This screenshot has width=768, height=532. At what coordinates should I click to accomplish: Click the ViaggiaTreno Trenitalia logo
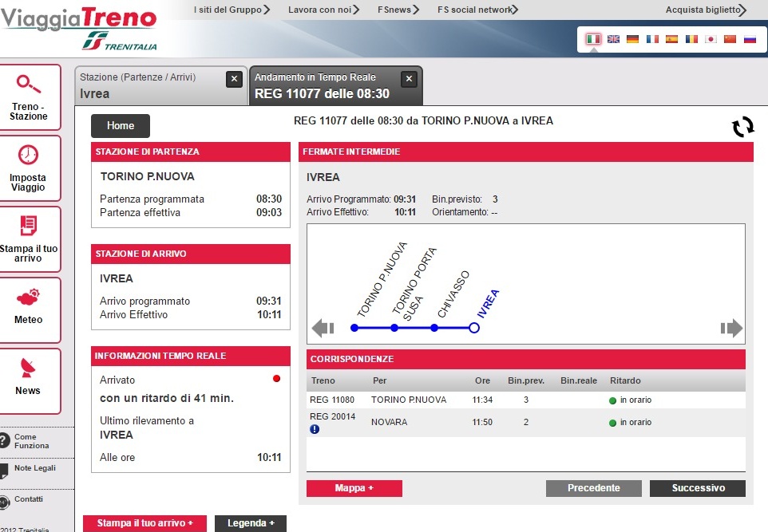click(79, 29)
